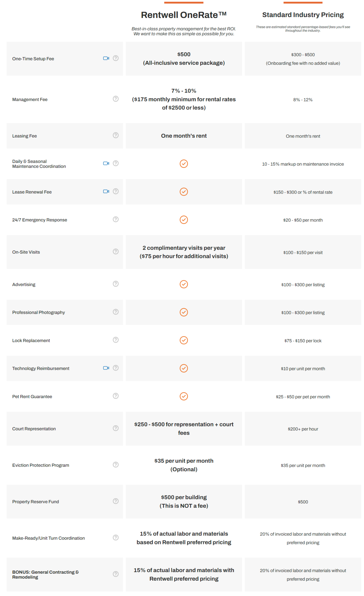Open the 24/7 Emergency Response help tooltip

(x=116, y=219)
